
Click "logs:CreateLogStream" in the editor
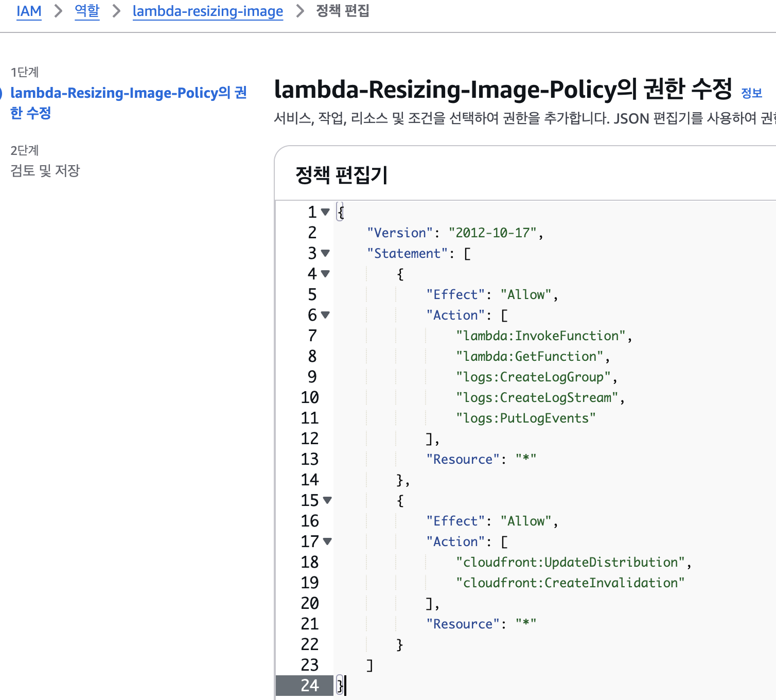pos(537,397)
